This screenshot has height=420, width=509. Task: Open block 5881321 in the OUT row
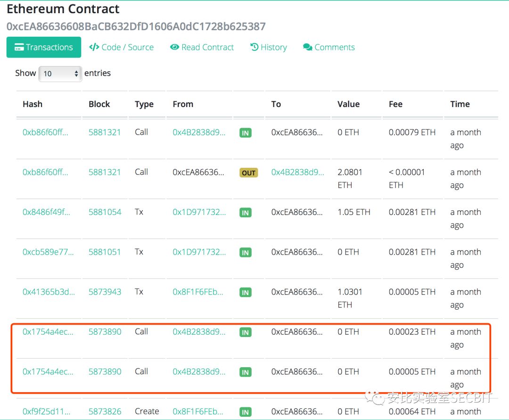click(105, 173)
